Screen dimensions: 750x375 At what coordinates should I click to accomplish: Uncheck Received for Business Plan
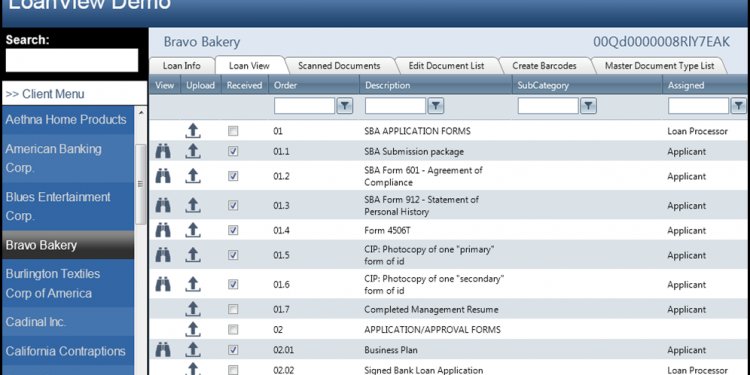click(233, 350)
